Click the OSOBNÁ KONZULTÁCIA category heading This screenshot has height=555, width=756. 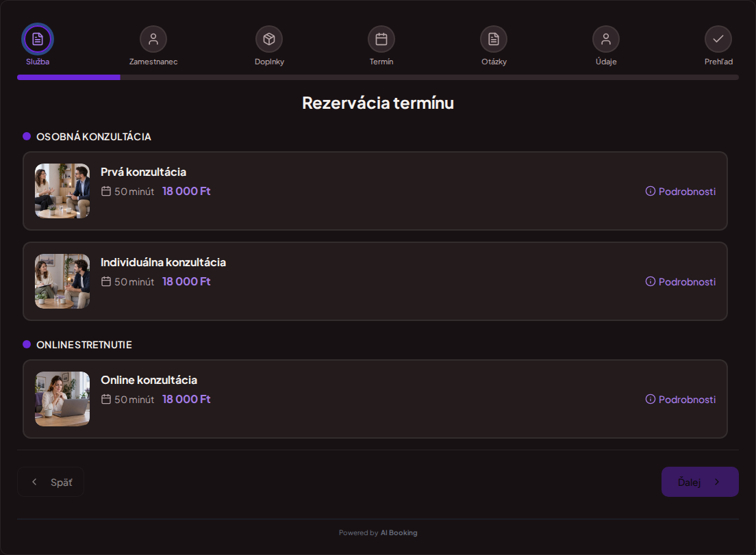click(94, 137)
